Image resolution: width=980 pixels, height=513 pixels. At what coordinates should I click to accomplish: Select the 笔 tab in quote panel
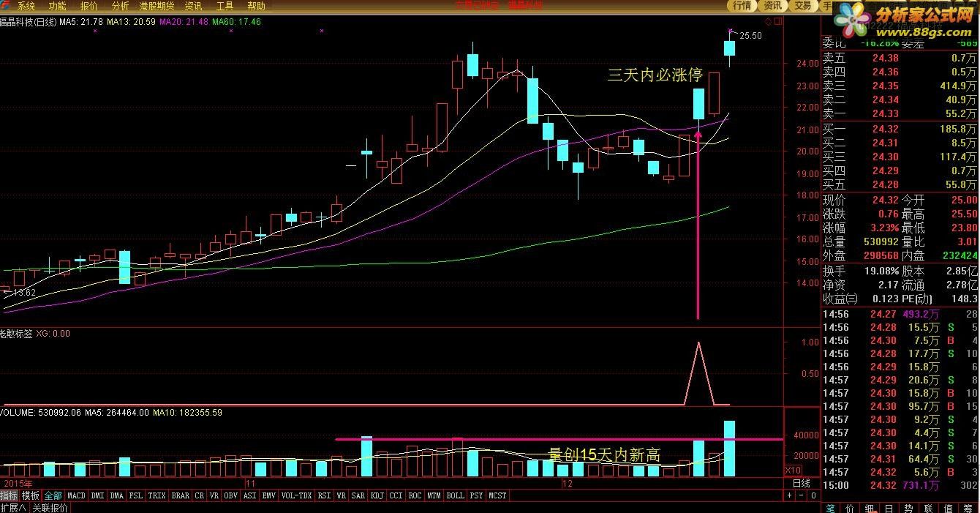tap(831, 508)
